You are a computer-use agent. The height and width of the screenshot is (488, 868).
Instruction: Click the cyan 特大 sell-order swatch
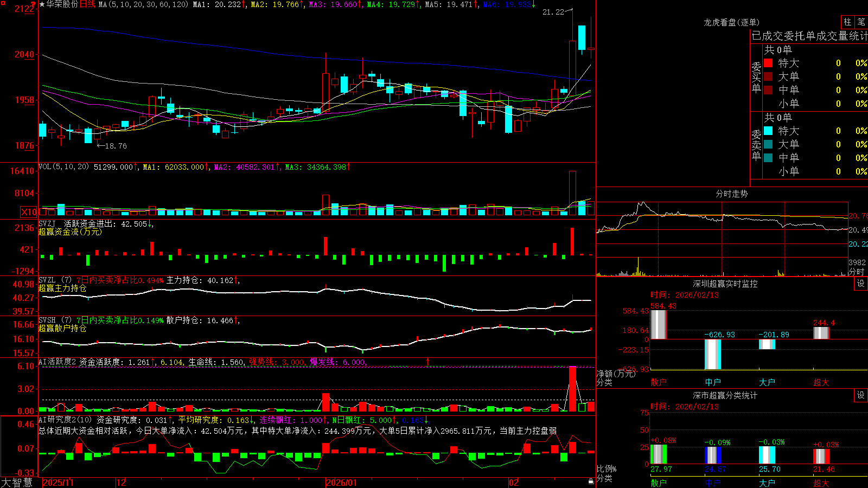(x=768, y=131)
